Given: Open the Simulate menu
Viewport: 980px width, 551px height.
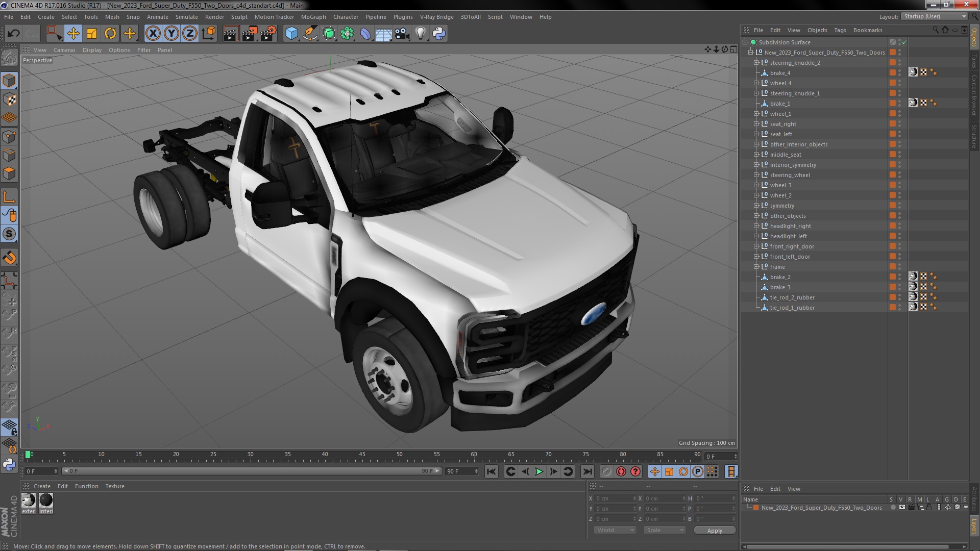Looking at the screenshot, I should pos(186,17).
